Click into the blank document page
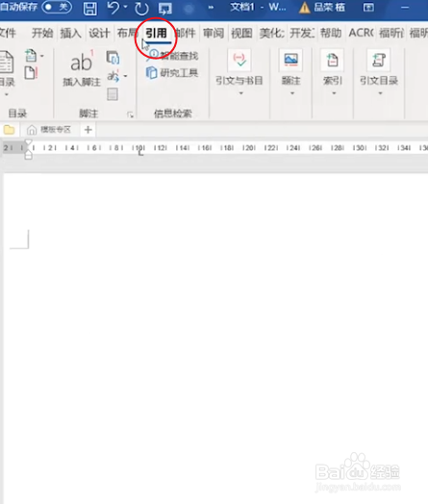 pos(215,339)
